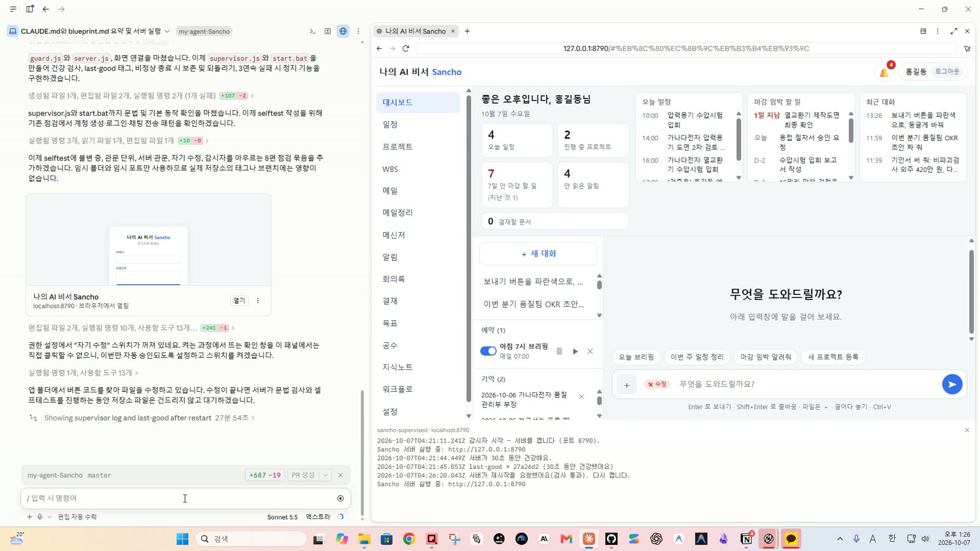Click the globe browser preview icon

[343, 31]
